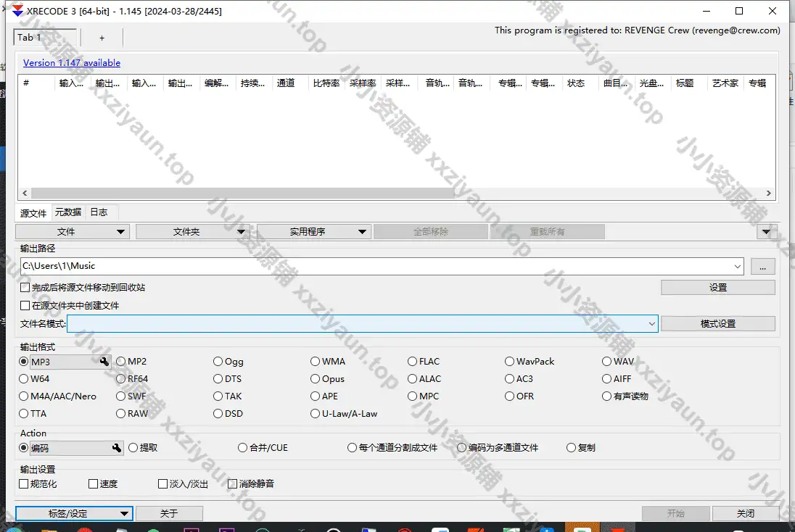This screenshot has height=532, width=795.
Task: Open the Version 1.147 available link
Action: click(72, 63)
